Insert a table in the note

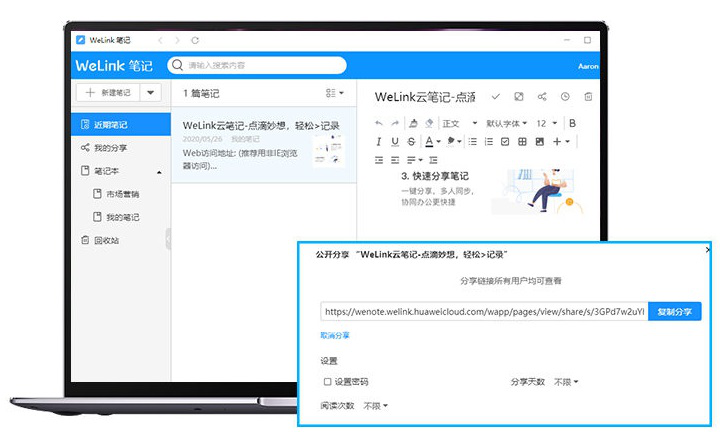coord(522,142)
